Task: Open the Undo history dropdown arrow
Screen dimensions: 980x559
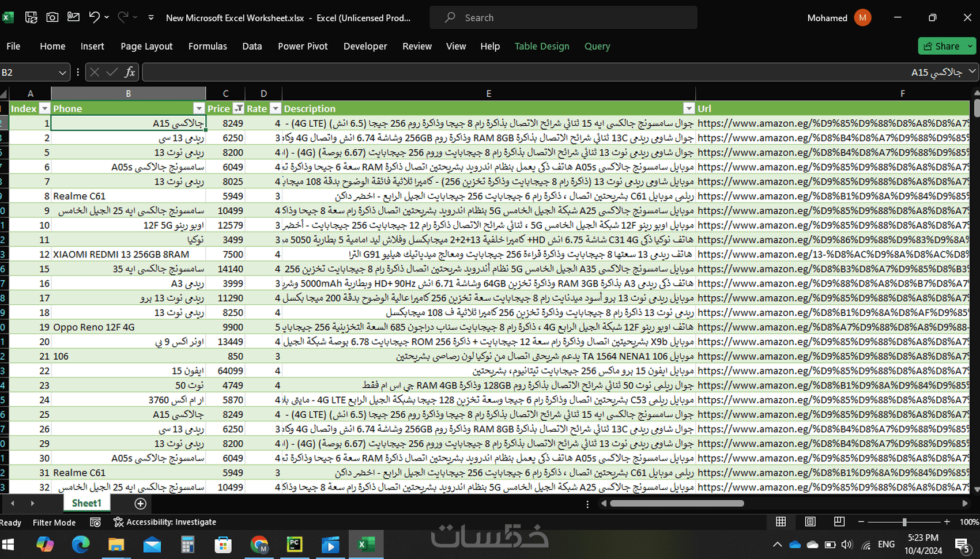Action: point(107,17)
